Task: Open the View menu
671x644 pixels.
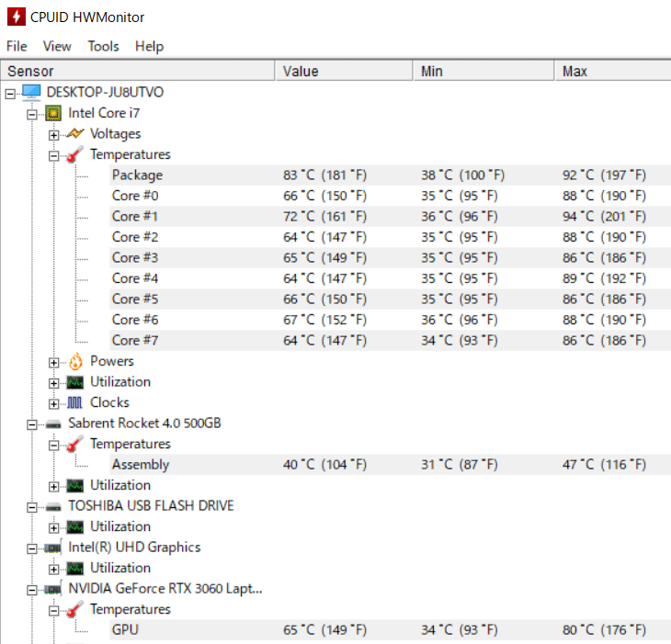Action: click(x=57, y=46)
